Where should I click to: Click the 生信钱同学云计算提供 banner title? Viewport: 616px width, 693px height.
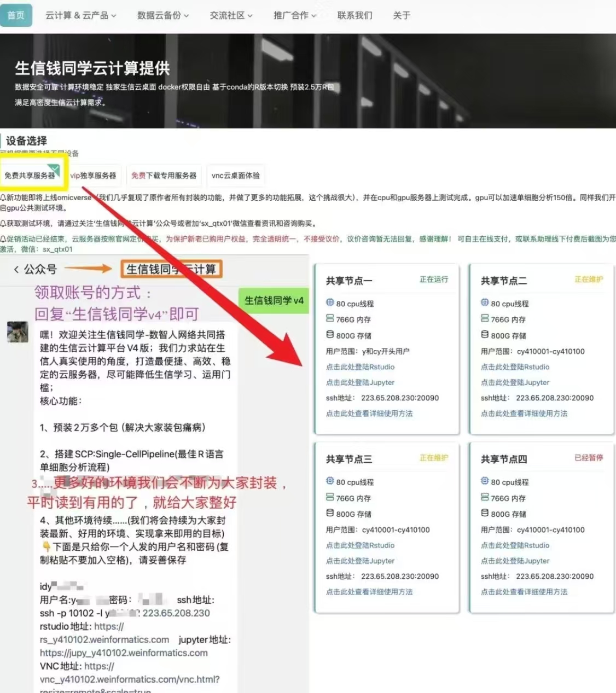point(92,68)
